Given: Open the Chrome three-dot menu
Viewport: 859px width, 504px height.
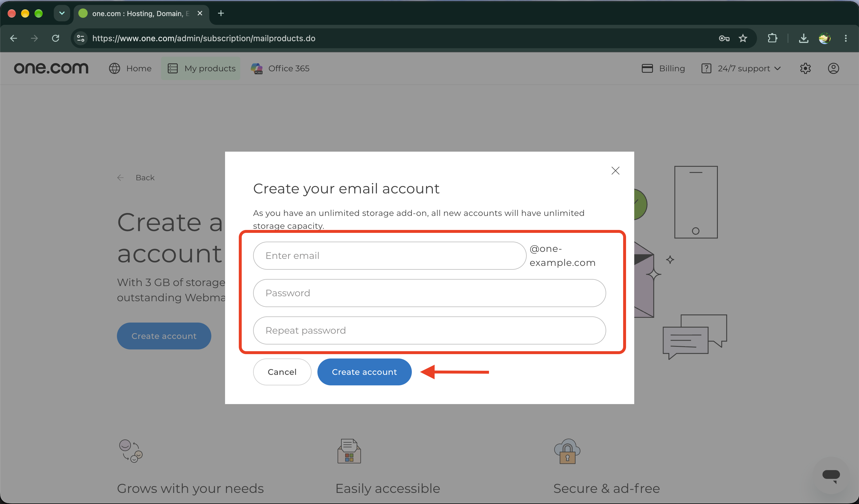Looking at the screenshot, I should (846, 38).
